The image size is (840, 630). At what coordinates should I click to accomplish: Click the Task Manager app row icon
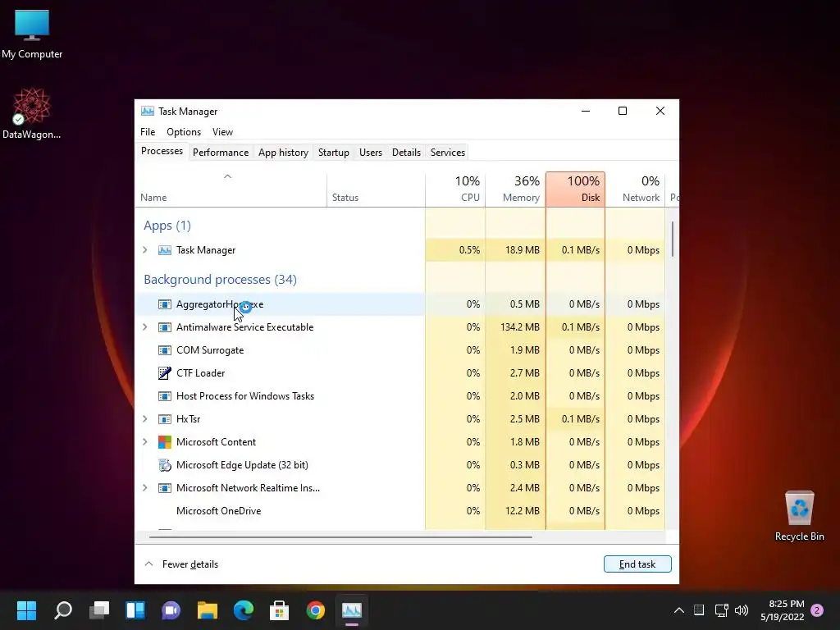pyautogui.click(x=164, y=250)
